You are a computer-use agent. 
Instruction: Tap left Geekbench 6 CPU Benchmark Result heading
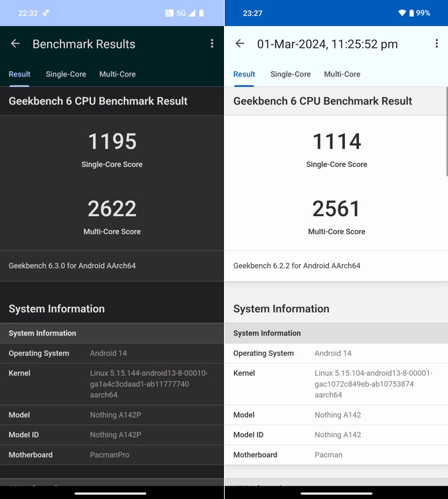pos(98,101)
